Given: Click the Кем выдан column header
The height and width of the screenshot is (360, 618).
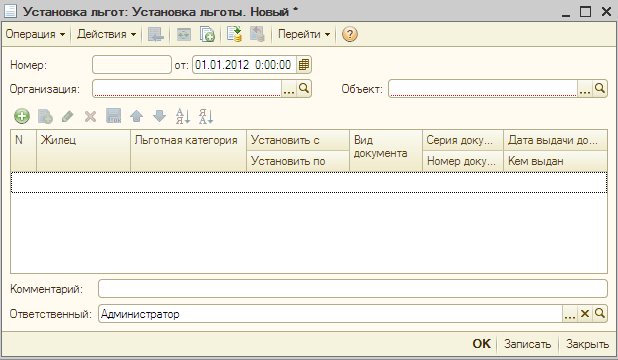Looking at the screenshot, I should click(x=555, y=161).
